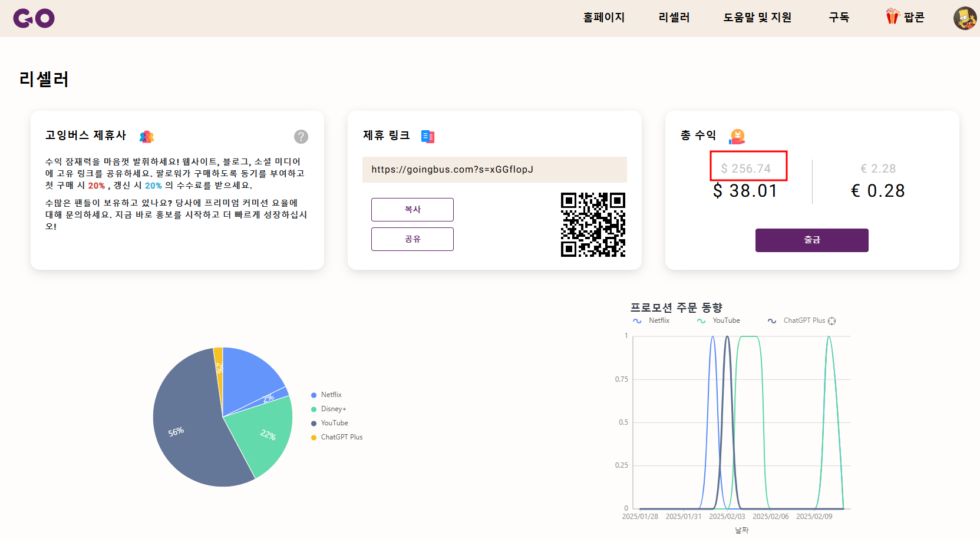The width and height of the screenshot is (980, 539).
Task: Open the 홈페이지 menu item
Action: coord(603,18)
